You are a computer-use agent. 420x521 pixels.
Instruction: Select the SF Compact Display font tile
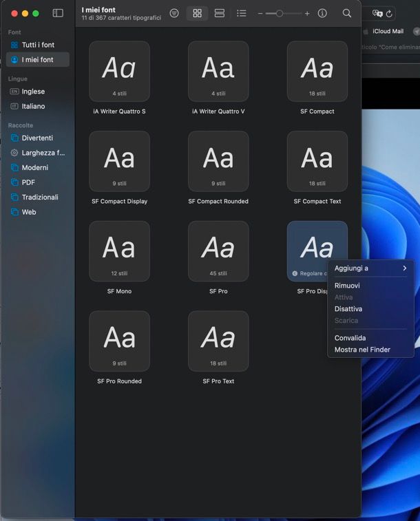pos(119,161)
